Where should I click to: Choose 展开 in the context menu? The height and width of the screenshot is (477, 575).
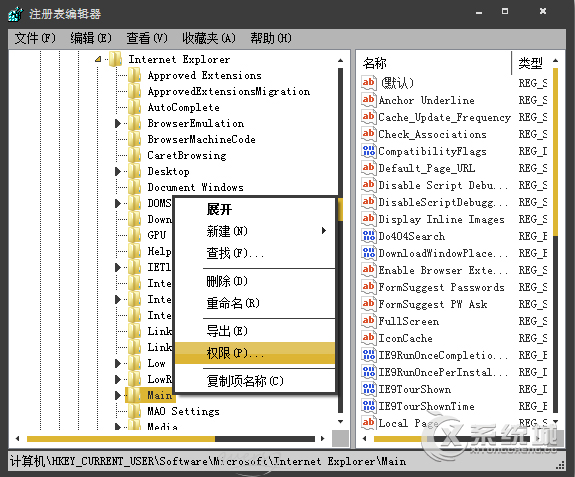[255, 209]
